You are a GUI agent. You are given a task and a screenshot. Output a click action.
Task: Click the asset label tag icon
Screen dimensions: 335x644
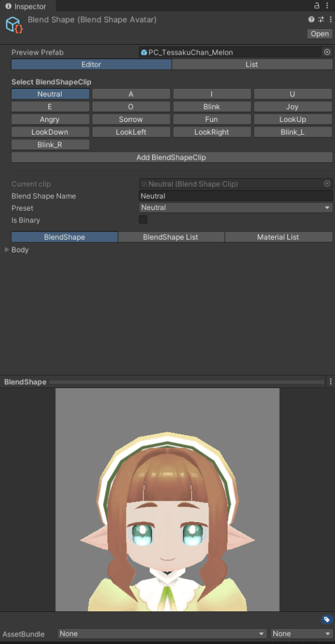[327, 619]
